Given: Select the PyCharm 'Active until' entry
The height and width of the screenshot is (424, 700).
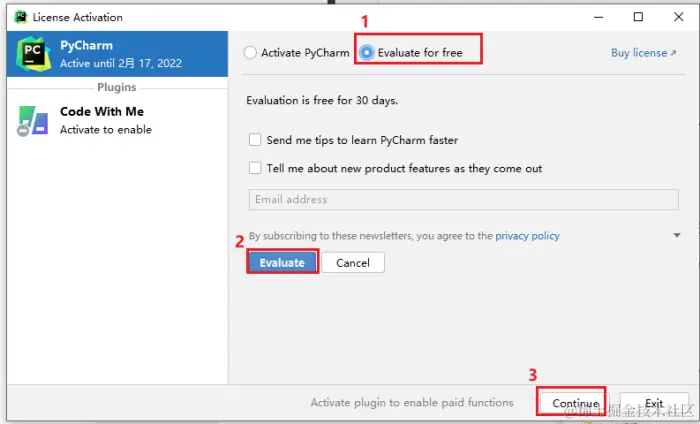Looking at the screenshot, I should coord(117,54).
